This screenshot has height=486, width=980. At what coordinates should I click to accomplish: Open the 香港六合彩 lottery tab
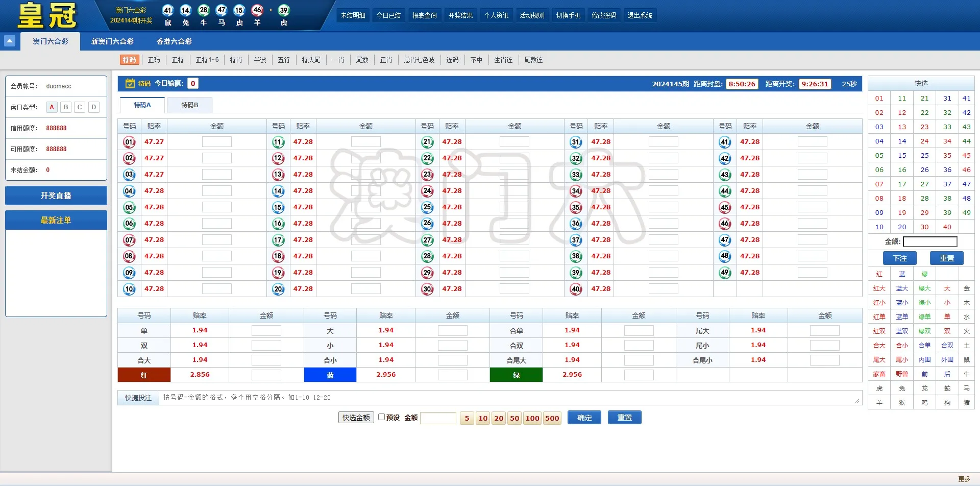(174, 41)
